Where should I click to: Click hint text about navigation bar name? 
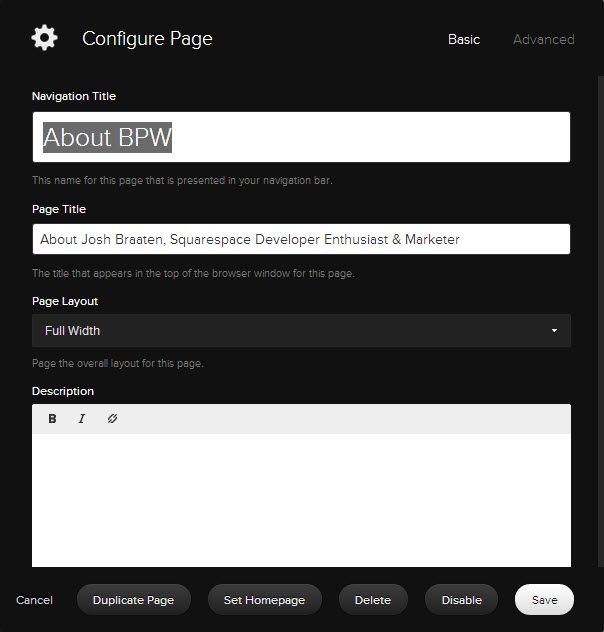coord(182,180)
